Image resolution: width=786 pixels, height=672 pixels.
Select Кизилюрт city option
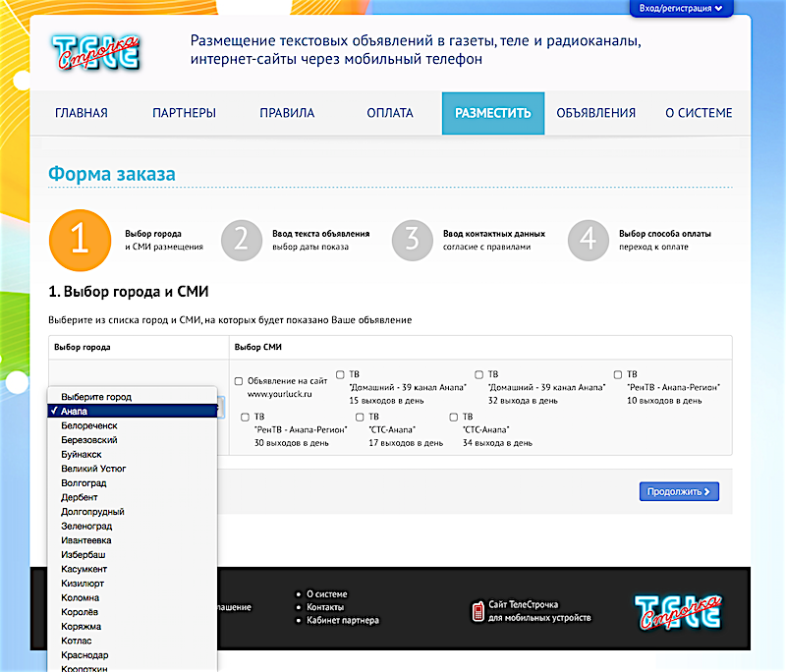coord(133,584)
